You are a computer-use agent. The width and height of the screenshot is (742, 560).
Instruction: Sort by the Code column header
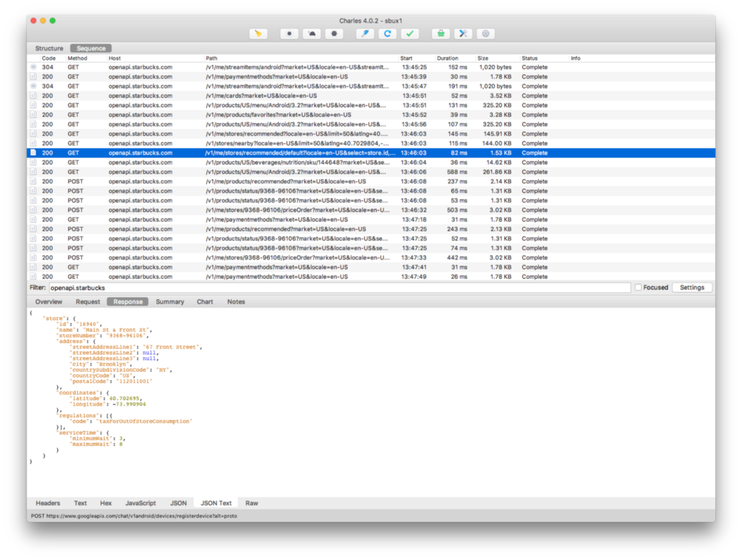(x=49, y=58)
